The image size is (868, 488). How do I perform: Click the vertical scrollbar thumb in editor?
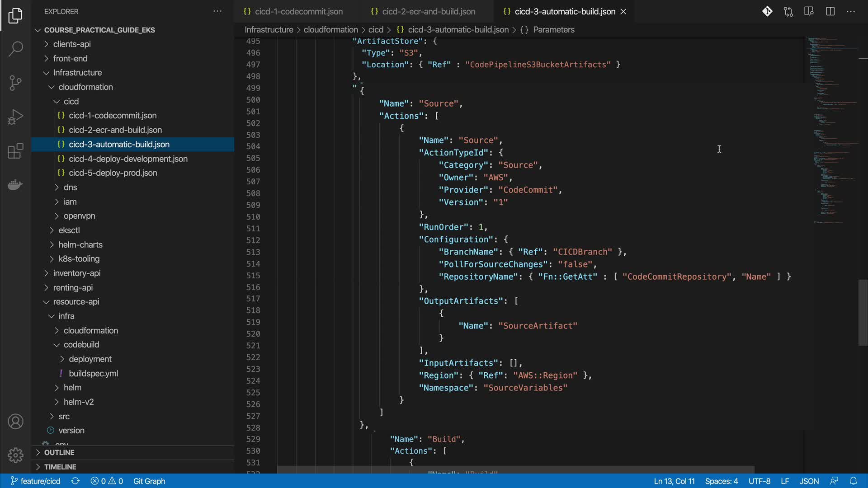pyautogui.click(x=863, y=313)
